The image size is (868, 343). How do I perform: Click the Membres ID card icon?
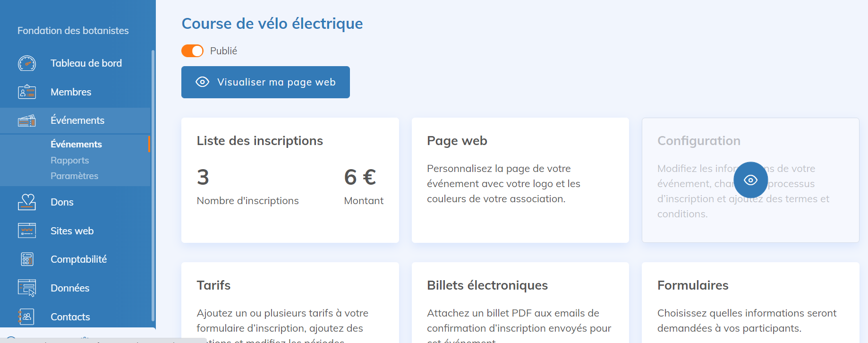pos(27,92)
